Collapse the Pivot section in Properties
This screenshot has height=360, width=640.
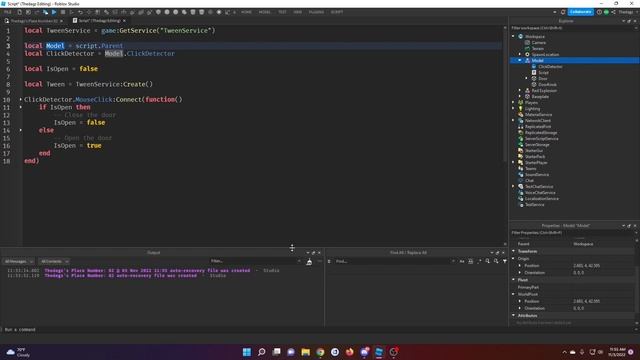coord(513,280)
